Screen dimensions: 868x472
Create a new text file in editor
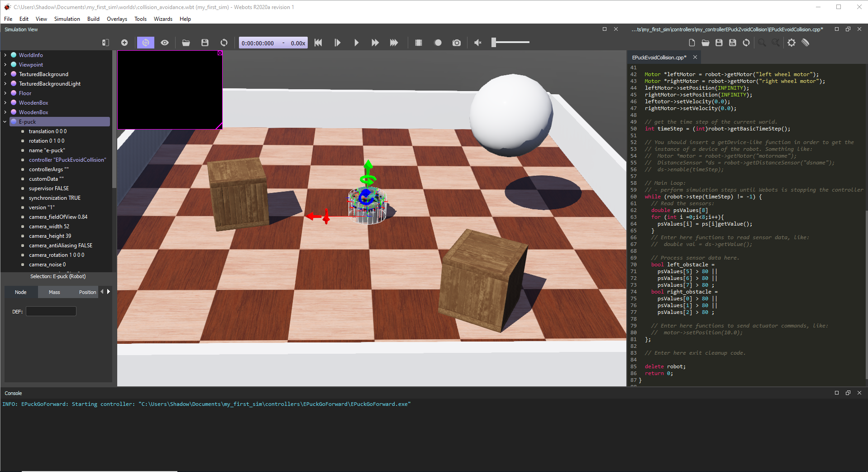pyautogui.click(x=692, y=43)
